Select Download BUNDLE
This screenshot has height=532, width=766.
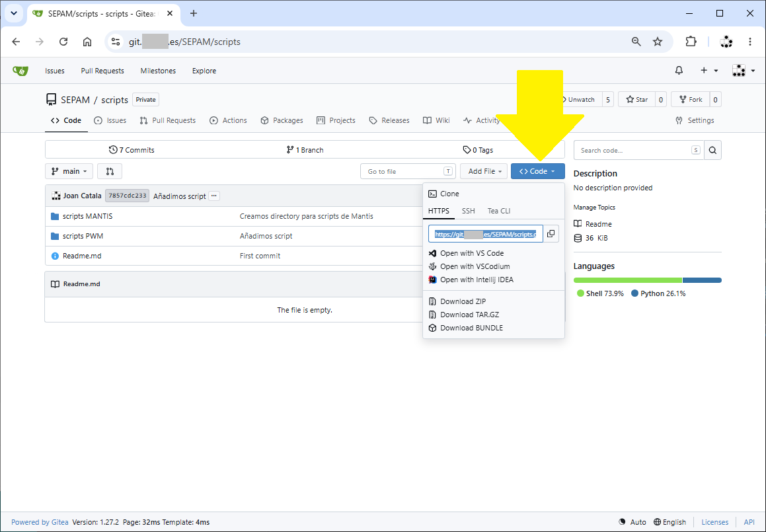pos(494,328)
